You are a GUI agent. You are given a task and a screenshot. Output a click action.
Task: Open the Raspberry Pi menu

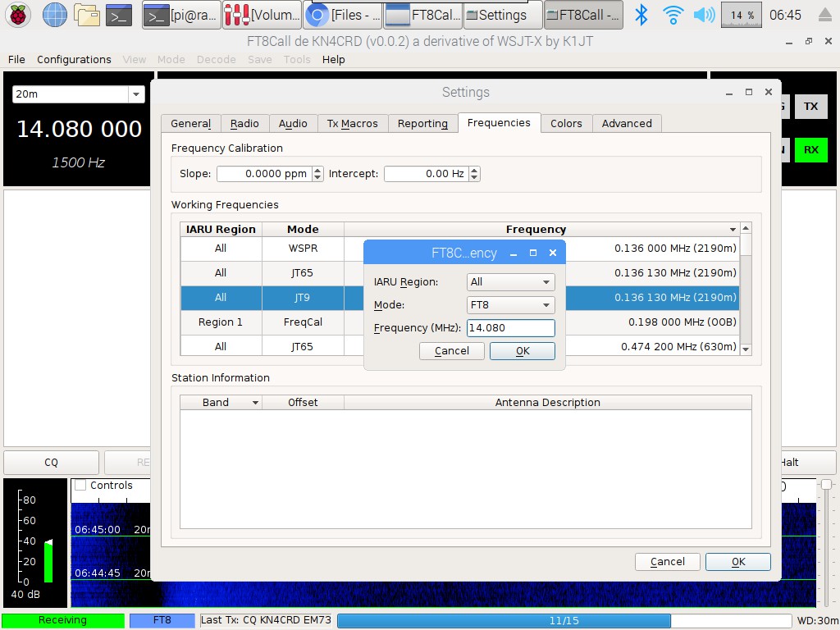tap(18, 15)
